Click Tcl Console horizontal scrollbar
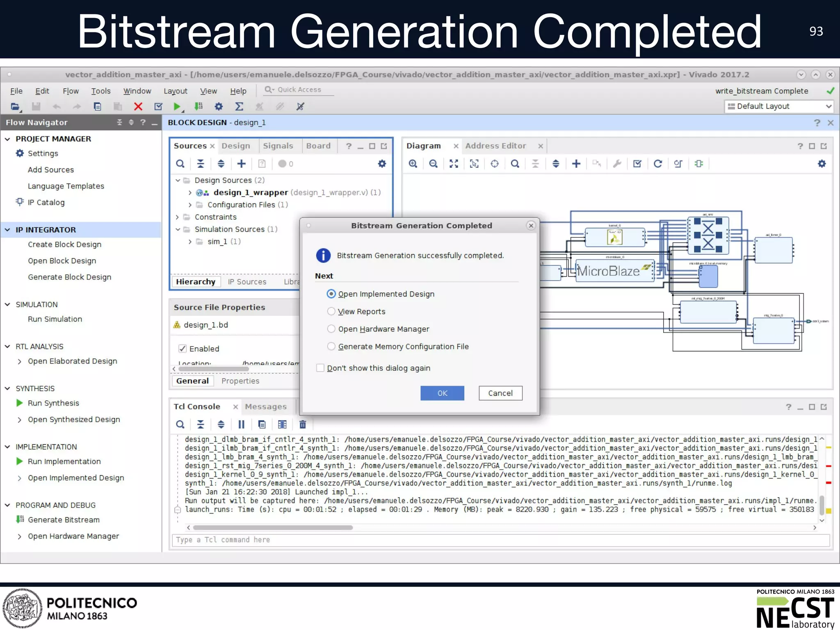The width and height of the screenshot is (840, 630). [x=273, y=527]
